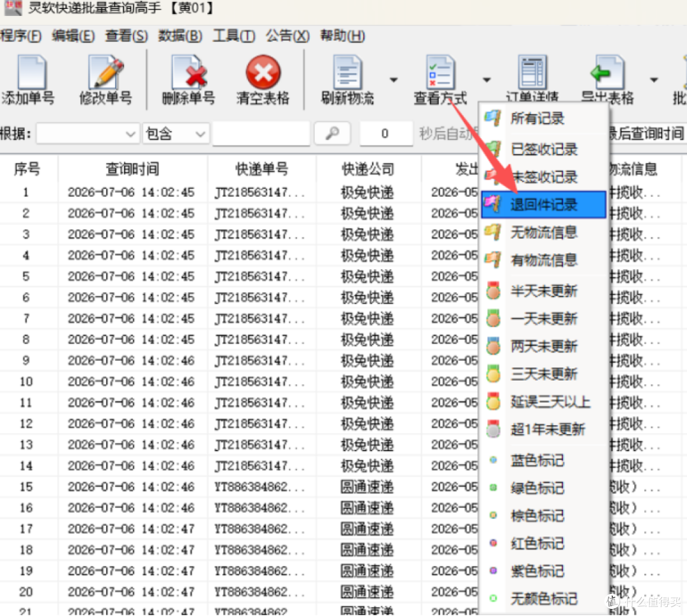This screenshot has width=687, height=616.
Task: Select 未签收记录 menu entry
Action: [544, 177]
